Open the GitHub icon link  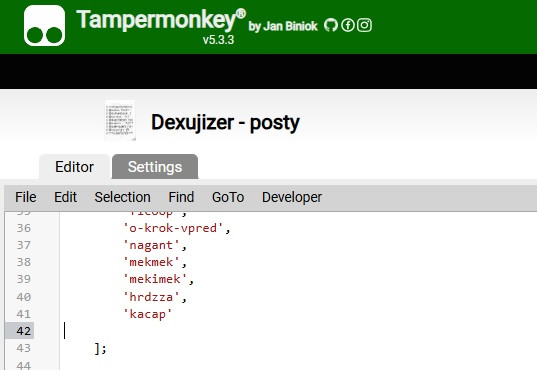point(331,25)
